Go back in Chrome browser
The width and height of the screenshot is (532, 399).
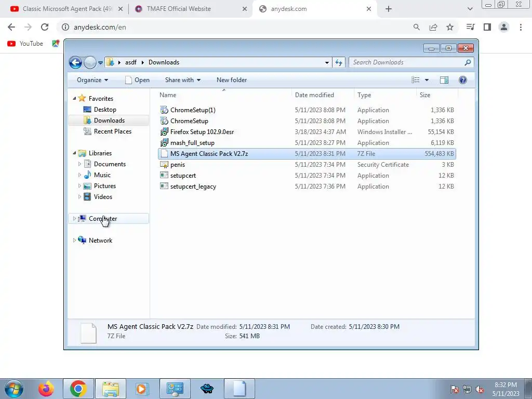coord(11,27)
